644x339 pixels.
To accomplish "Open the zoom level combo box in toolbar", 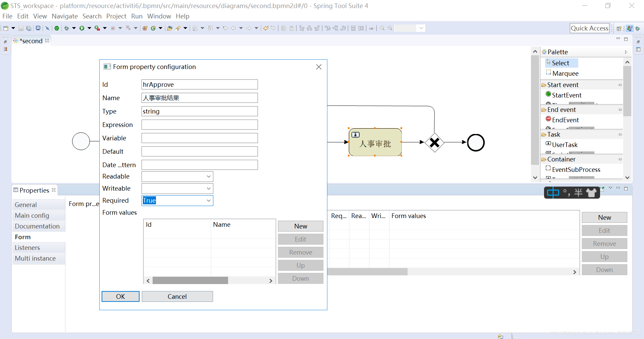I will coord(410,28).
